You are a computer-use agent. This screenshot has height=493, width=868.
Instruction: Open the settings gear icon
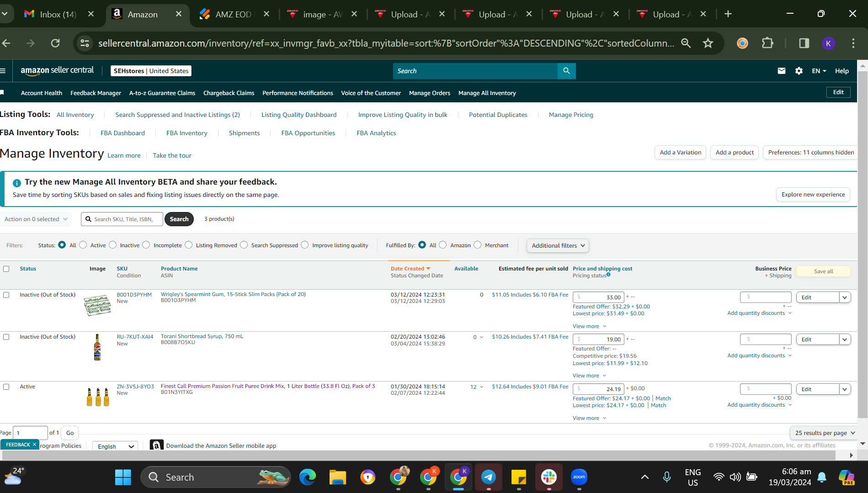pos(799,71)
